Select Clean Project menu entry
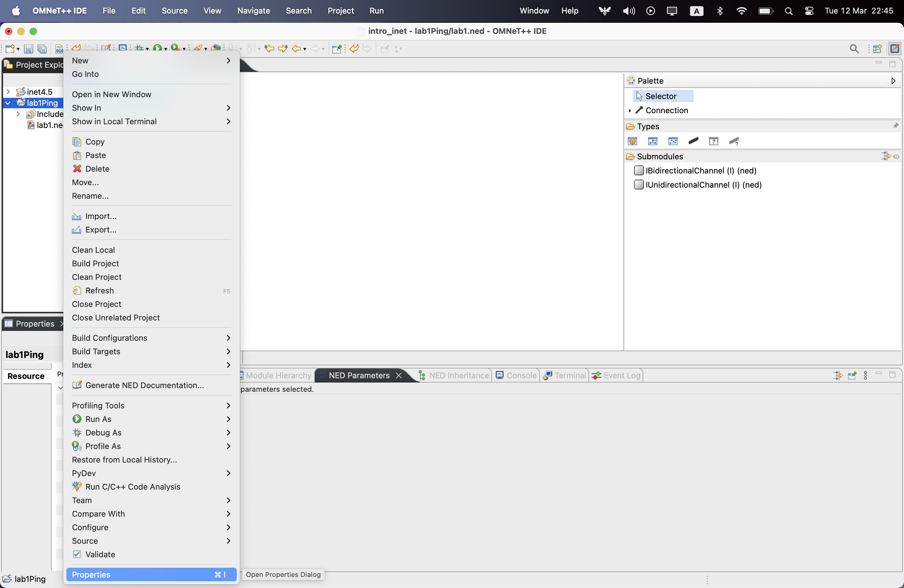Image resolution: width=904 pixels, height=588 pixels. point(151,277)
